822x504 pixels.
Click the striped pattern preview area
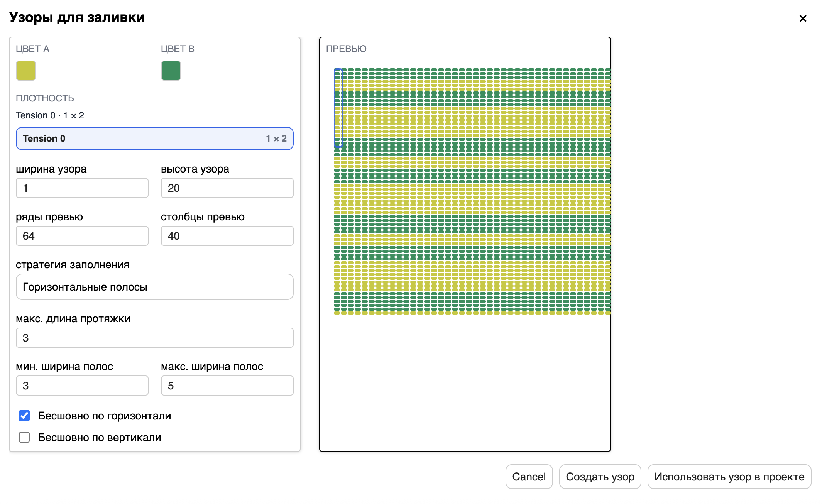pyautogui.click(x=472, y=191)
